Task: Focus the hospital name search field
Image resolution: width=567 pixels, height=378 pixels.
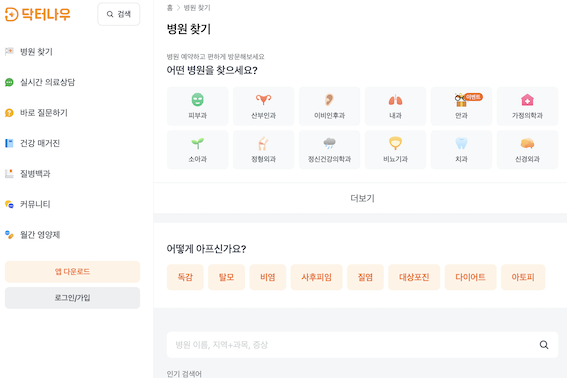Action: [x=362, y=345]
